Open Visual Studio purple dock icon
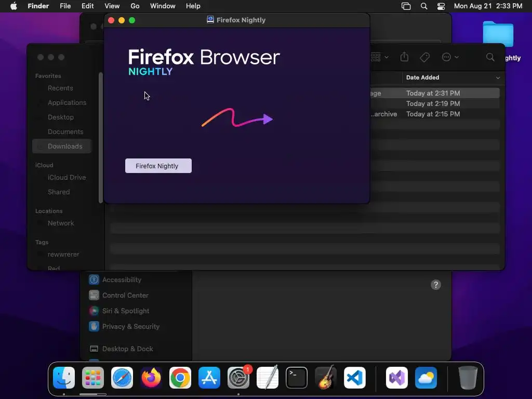This screenshot has width=532, height=399. point(397,378)
